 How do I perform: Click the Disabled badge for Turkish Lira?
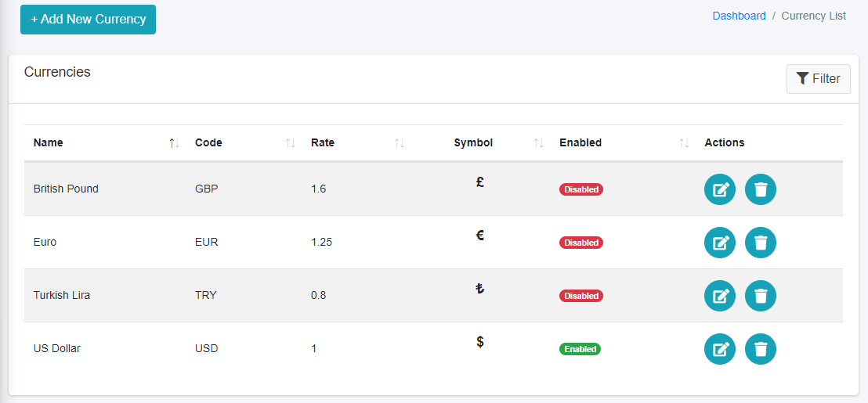pos(580,296)
